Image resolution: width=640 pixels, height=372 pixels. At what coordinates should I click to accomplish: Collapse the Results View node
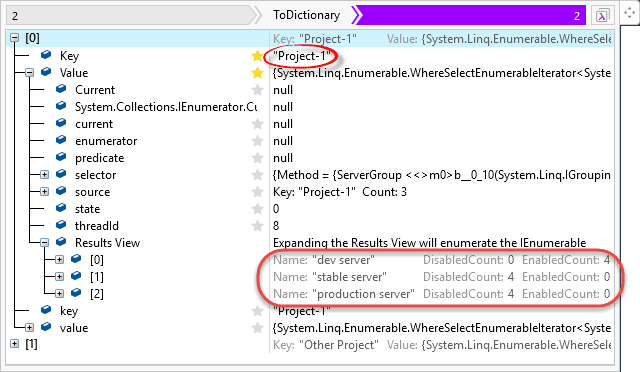[x=44, y=243]
